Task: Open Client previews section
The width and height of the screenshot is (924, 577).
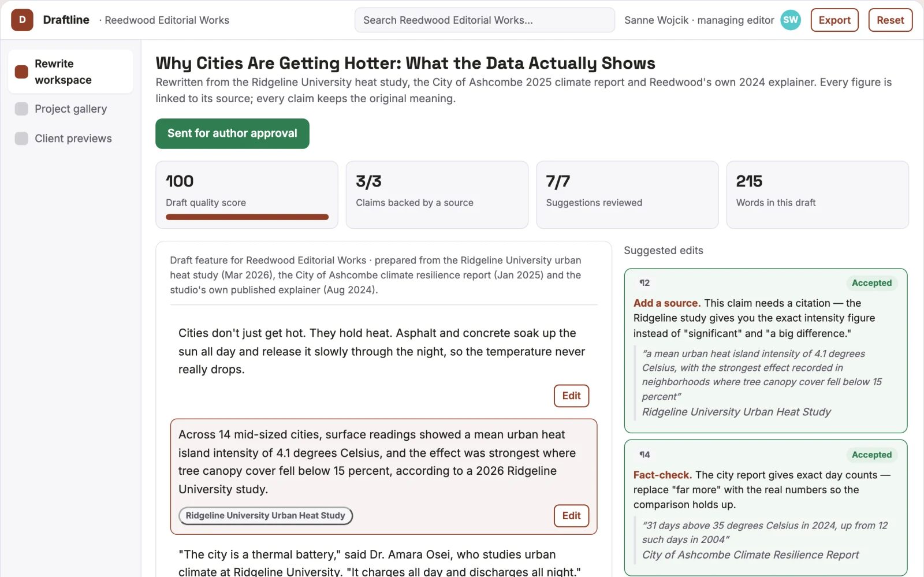Action: 70,139
